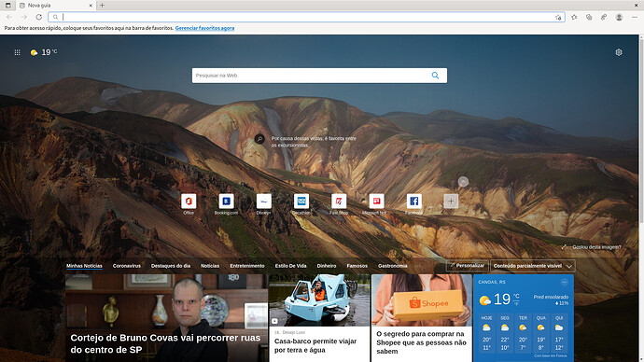The image size is (644, 362).
Task: Click the Gostou desta imagem? link
Action: pos(596,247)
